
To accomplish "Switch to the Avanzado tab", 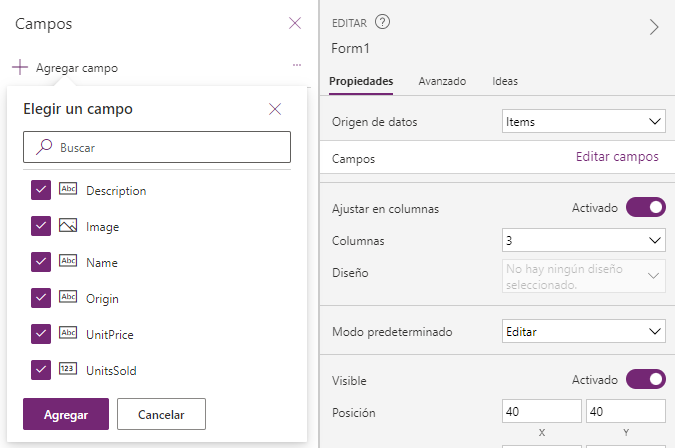I will [x=442, y=81].
